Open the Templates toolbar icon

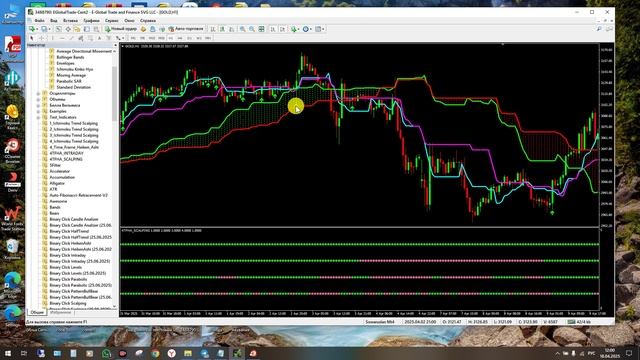click(318, 29)
